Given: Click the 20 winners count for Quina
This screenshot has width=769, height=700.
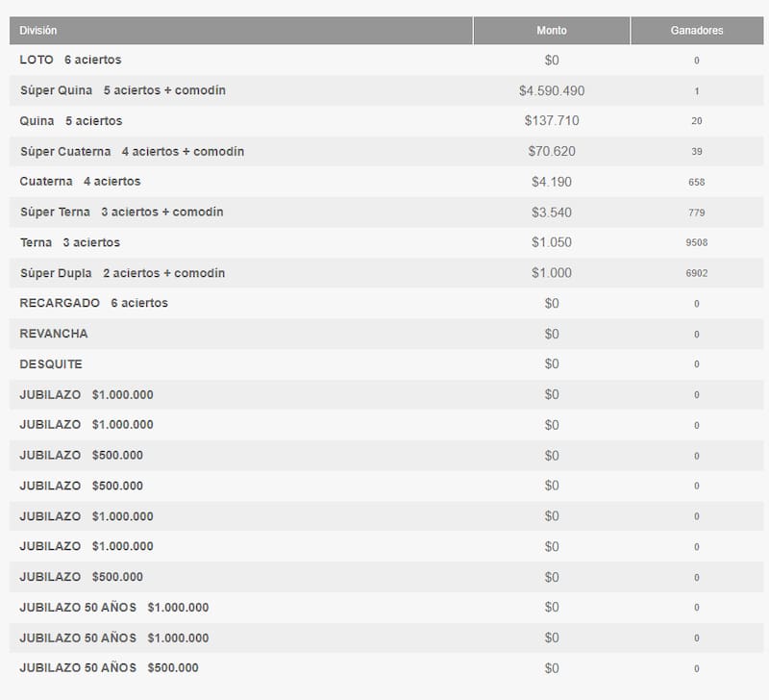Looking at the screenshot, I should click(x=699, y=121).
